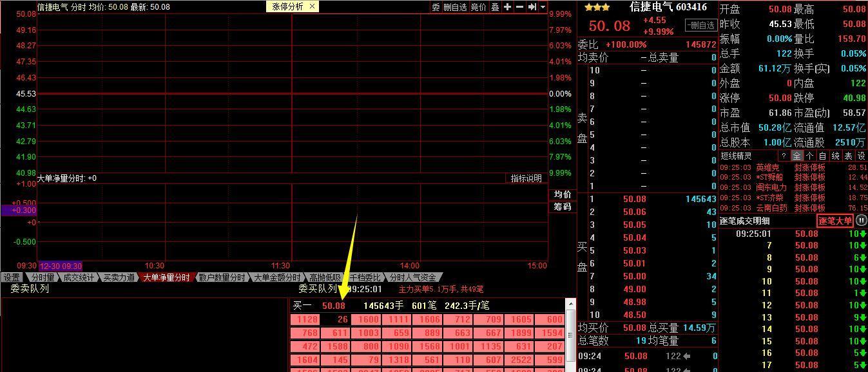
Task: Toggle the 全 filter in 短线精灵
Action: point(797,156)
